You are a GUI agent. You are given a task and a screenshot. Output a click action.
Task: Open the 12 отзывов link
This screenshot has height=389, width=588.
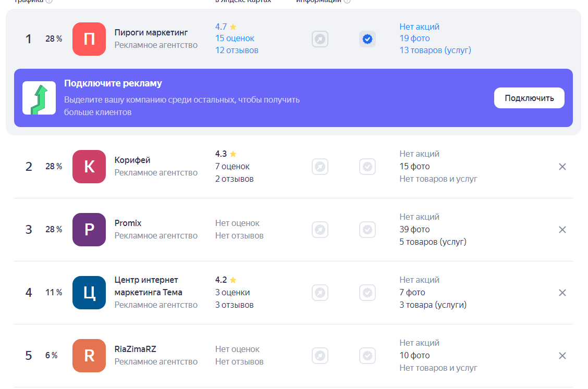pyautogui.click(x=237, y=50)
